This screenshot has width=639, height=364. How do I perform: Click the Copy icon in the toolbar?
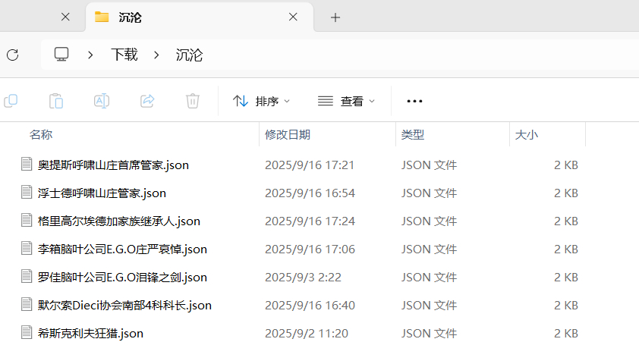(x=11, y=101)
